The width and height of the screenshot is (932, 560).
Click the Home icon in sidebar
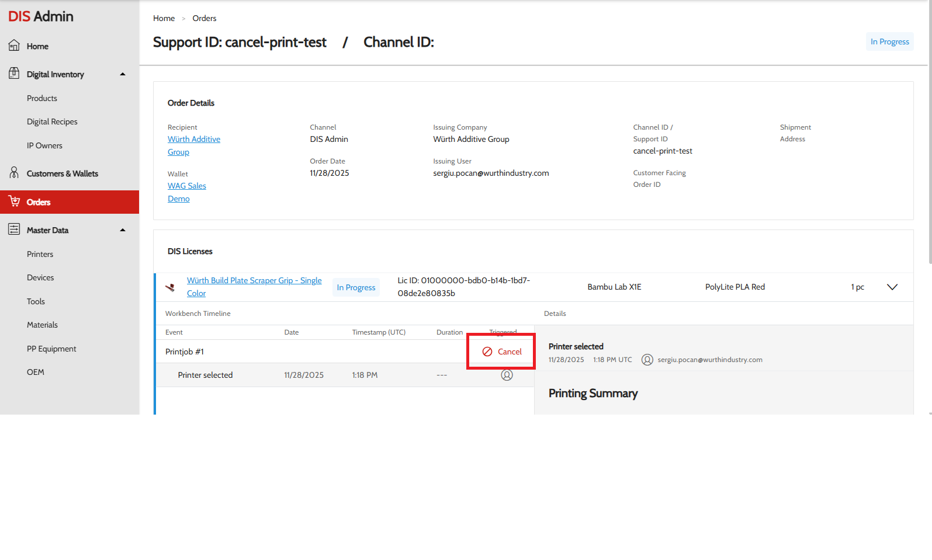click(14, 46)
